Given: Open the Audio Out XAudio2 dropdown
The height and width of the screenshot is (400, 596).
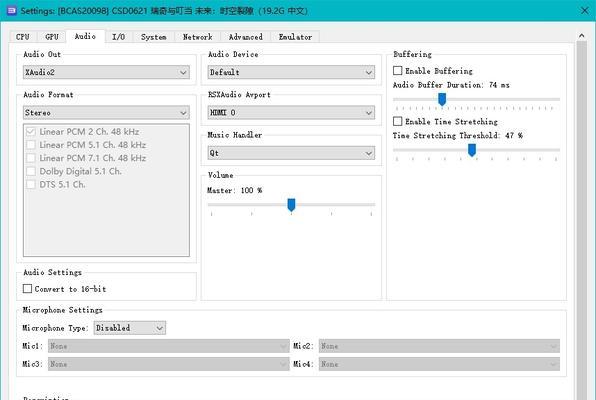Looking at the screenshot, I should click(x=106, y=72).
